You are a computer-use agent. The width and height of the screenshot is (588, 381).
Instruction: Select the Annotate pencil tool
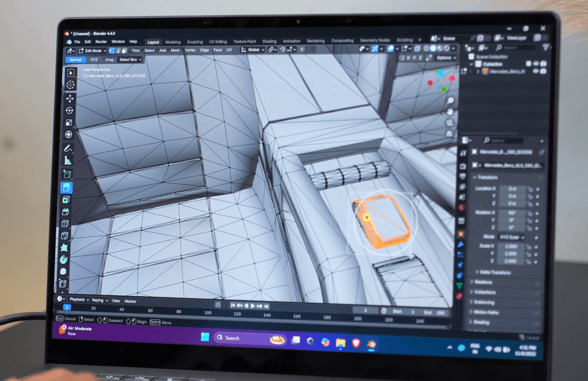pyautogui.click(x=68, y=148)
